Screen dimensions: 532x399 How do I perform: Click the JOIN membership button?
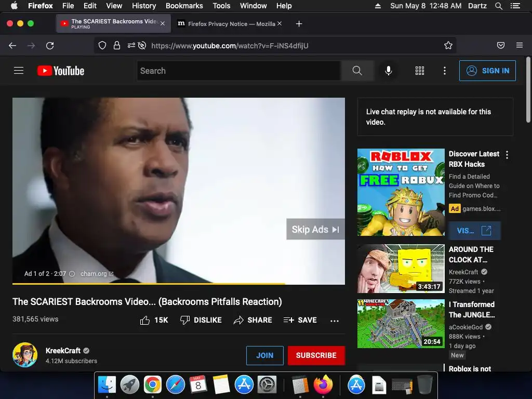[x=264, y=355]
